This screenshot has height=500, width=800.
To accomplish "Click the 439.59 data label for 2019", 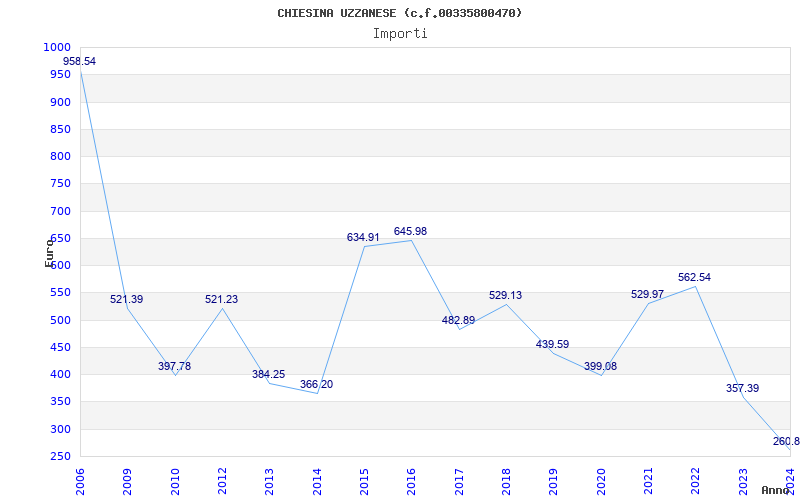I will pyautogui.click(x=552, y=344).
